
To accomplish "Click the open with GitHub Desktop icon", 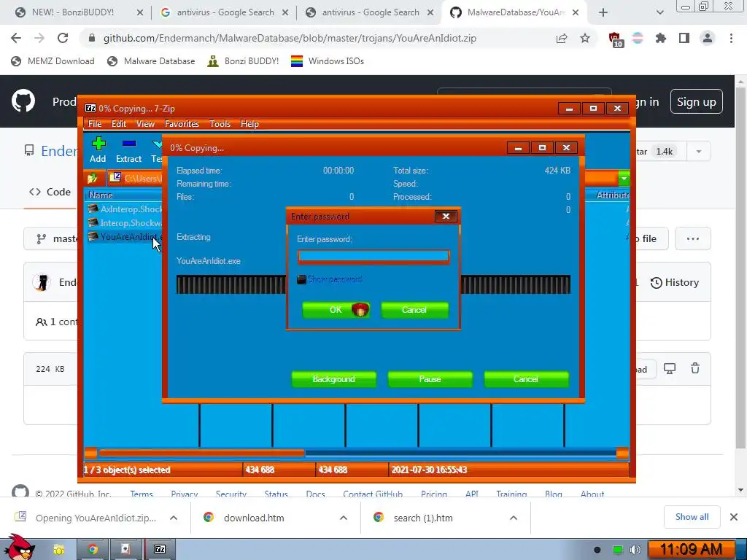I will pos(670,368).
